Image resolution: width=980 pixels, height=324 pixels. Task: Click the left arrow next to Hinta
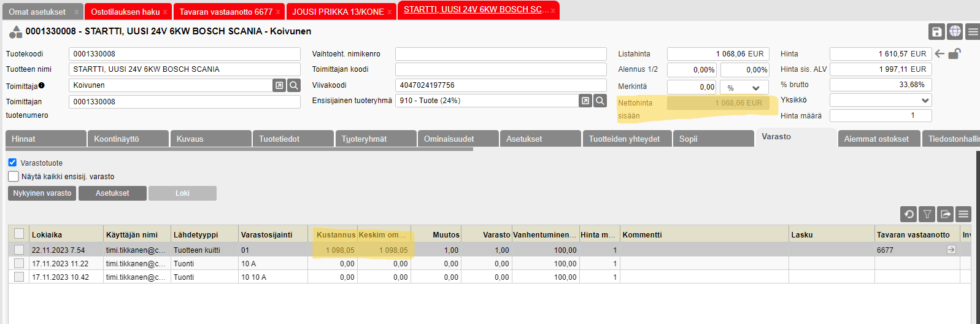click(x=939, y=54)
